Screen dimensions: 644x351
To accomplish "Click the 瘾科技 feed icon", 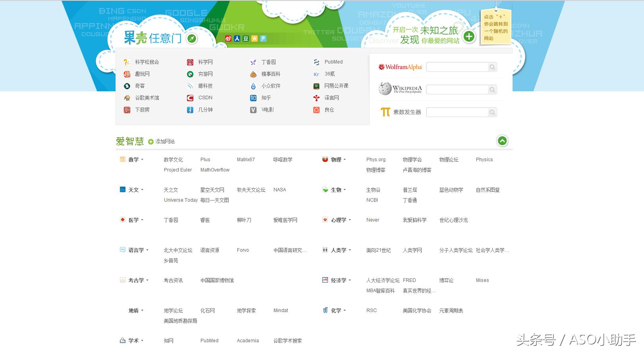I will pyautogui.click(x=190, y=86).
